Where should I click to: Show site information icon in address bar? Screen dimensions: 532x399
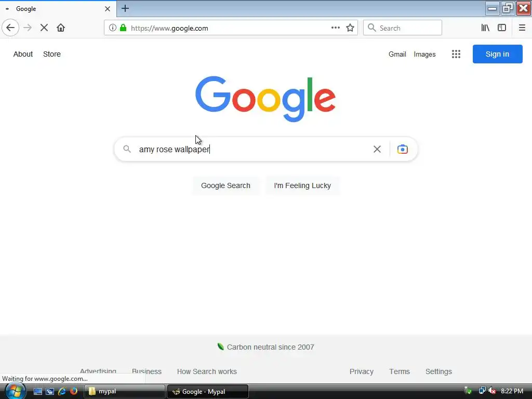click(113, 28)
